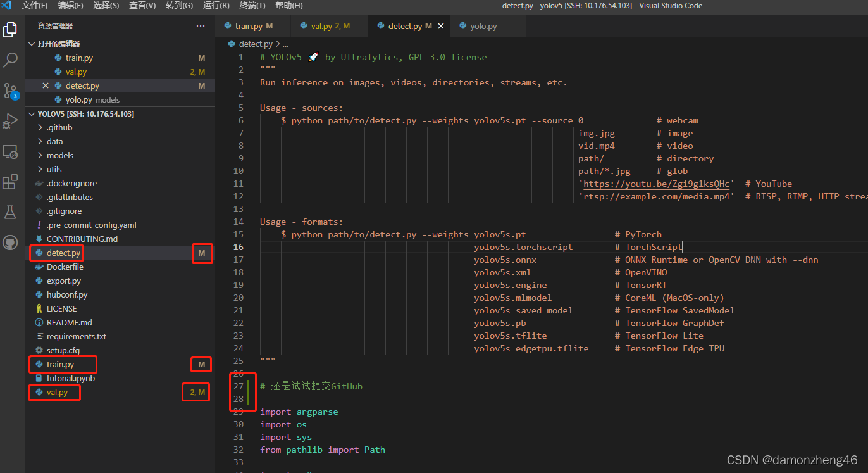Image resolution: width=868 pixels, height=473 pixels.
Task: Click the VS Code logo in title bar
Action: pos(7,6)
